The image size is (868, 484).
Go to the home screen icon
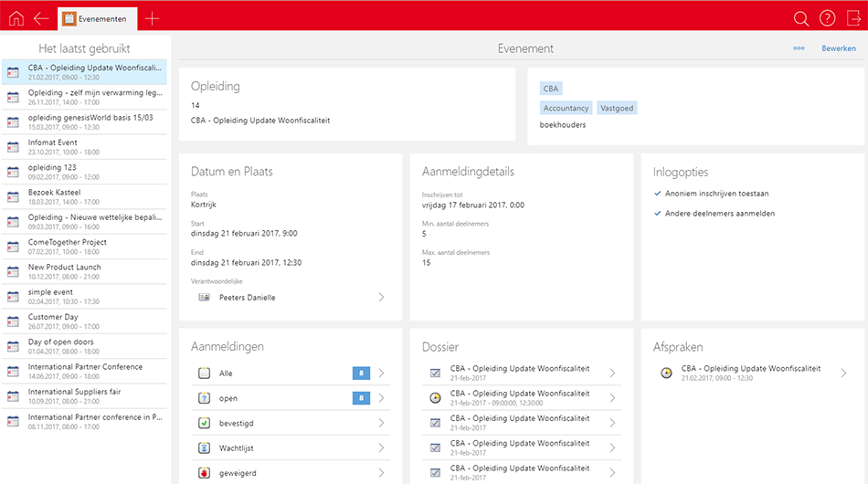point(16,18)
